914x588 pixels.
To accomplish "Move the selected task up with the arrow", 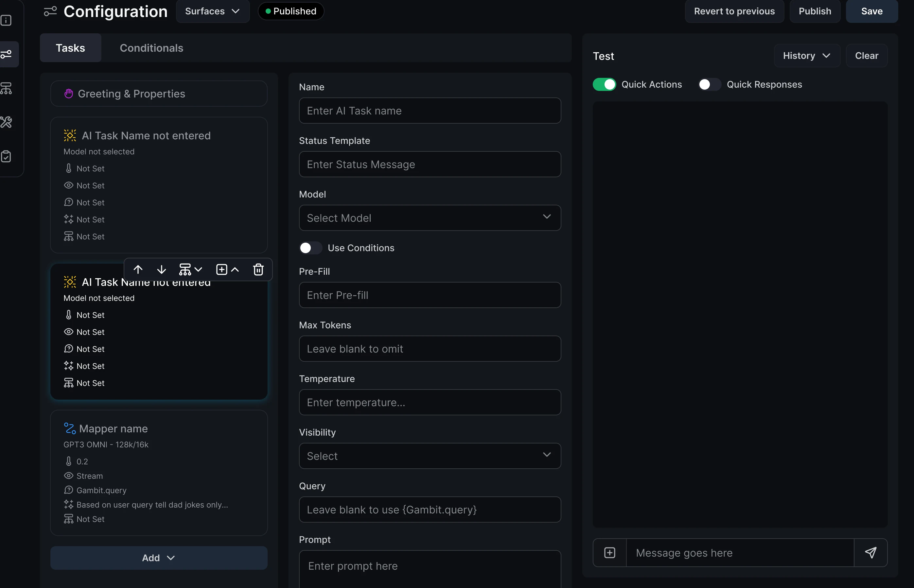I will tap(138, 269).
